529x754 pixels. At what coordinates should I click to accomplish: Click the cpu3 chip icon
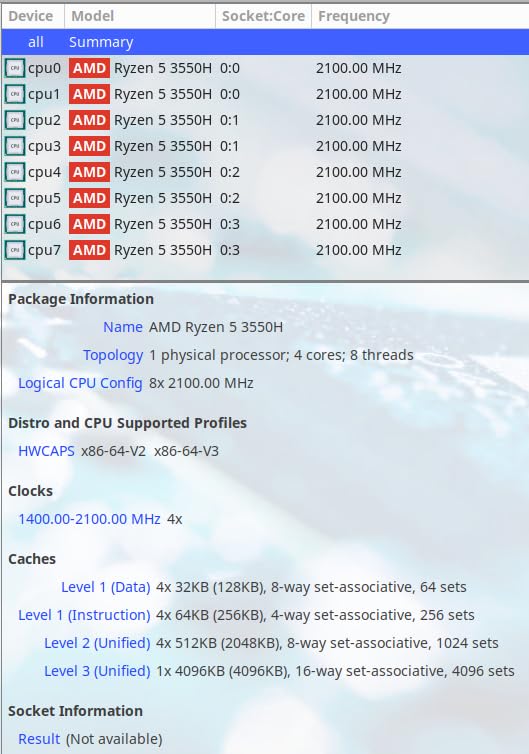coord(14,146)
